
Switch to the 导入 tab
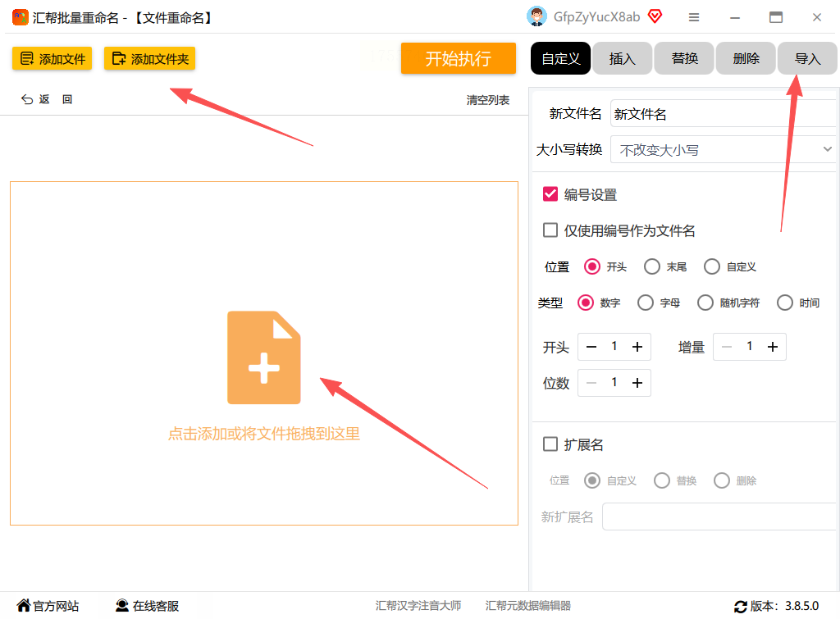tap(807, 58)
